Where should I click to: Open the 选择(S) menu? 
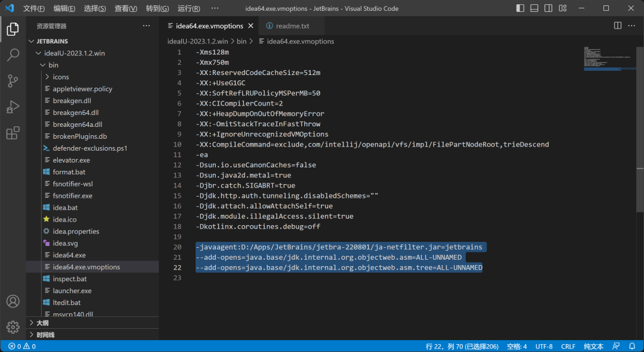(94, 8)
